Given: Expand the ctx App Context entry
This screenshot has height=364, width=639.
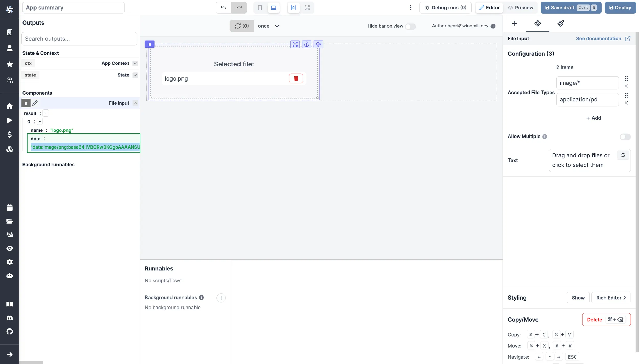Looking at the screenshot, I should click(135, 63).
